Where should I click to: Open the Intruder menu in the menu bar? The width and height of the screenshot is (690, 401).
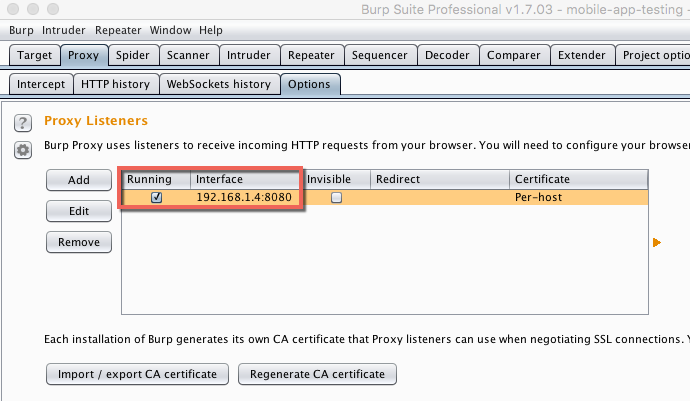[63, 30]
